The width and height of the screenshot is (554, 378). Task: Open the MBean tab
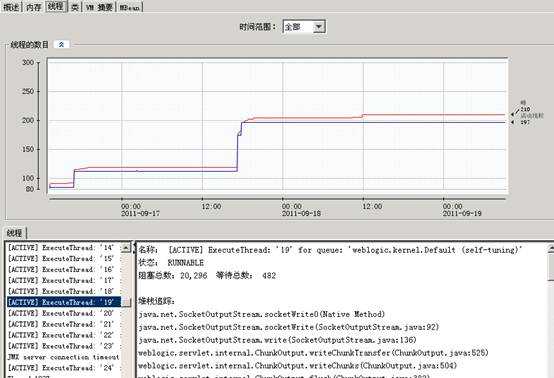(130, 7)
